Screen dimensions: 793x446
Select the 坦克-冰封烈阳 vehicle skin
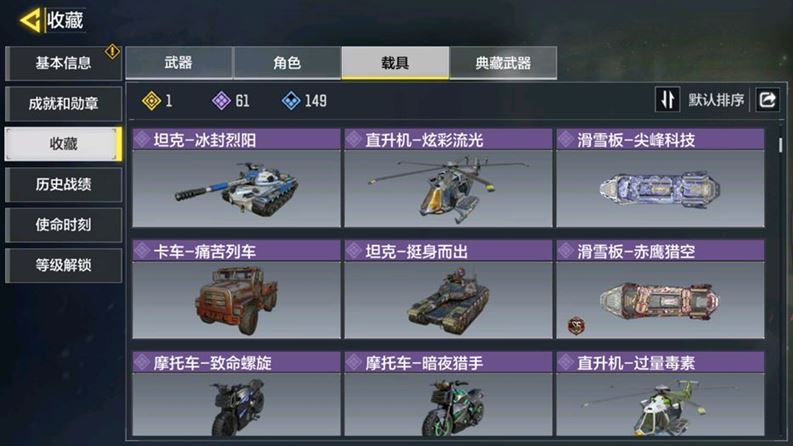236,178
